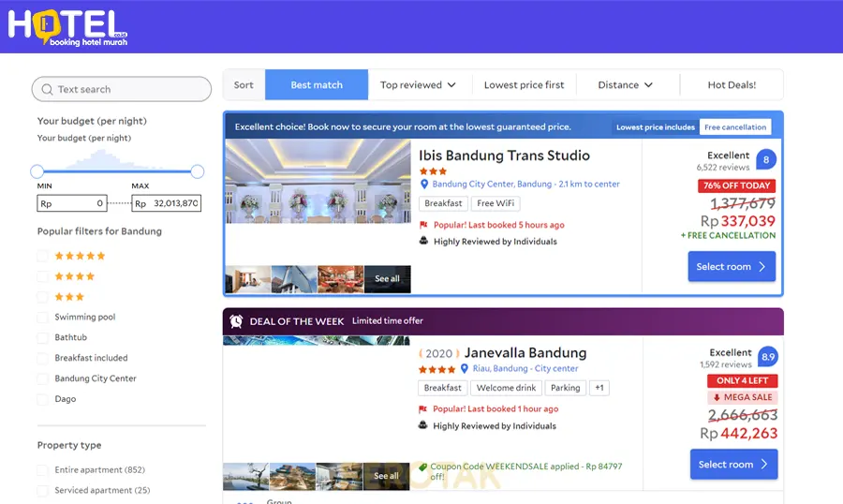The height and width of the screenshot is (504, 843).
Task: Open the Ibis bedroom thumbnail photo
Action: point(248,279)
